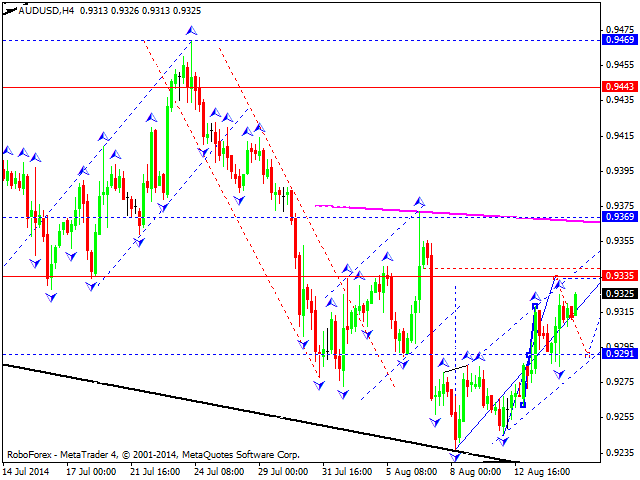640x480 pixels.
Task: Click the 0.9375 price scale value
Action: (620, 206)
